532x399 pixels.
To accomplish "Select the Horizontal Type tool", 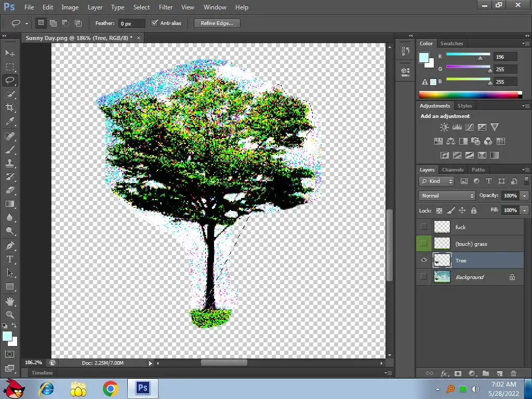I will (x=10, y=259).
